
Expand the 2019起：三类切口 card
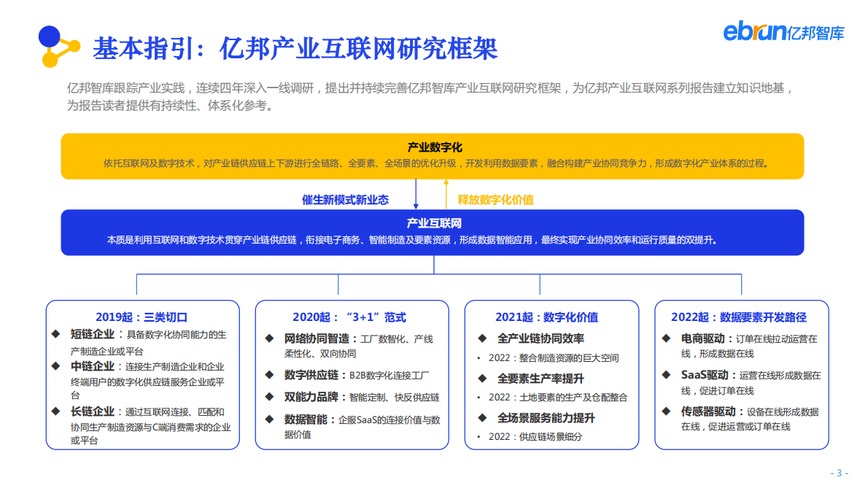click(142, 317)
